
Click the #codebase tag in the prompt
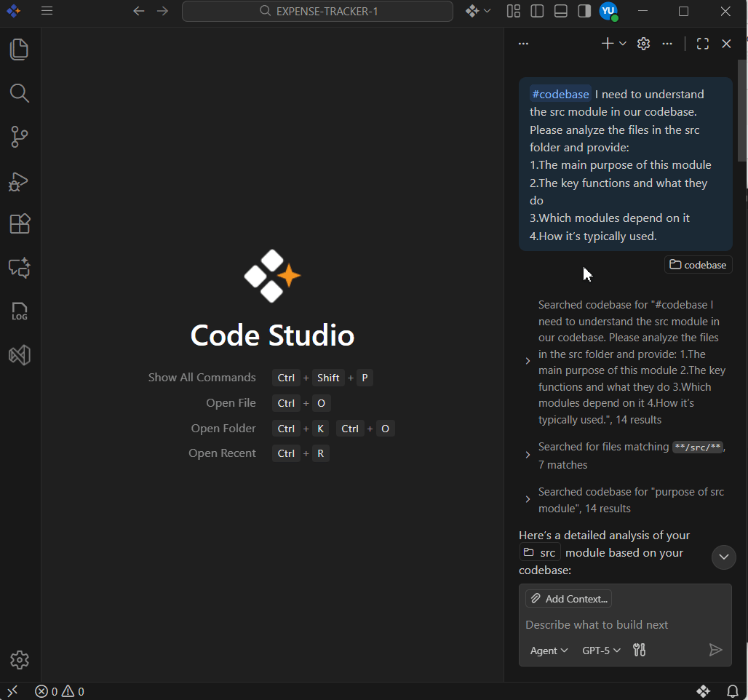coord(560,94)
